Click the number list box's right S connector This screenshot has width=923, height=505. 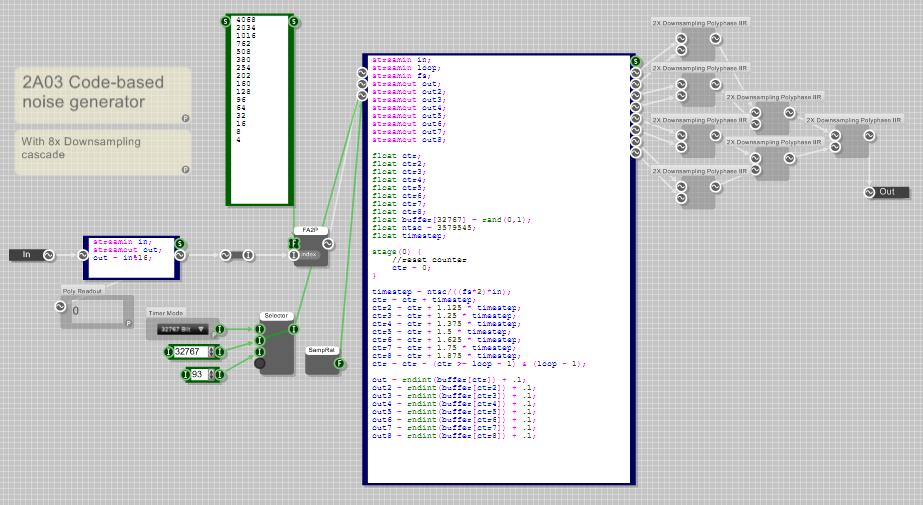294,22
